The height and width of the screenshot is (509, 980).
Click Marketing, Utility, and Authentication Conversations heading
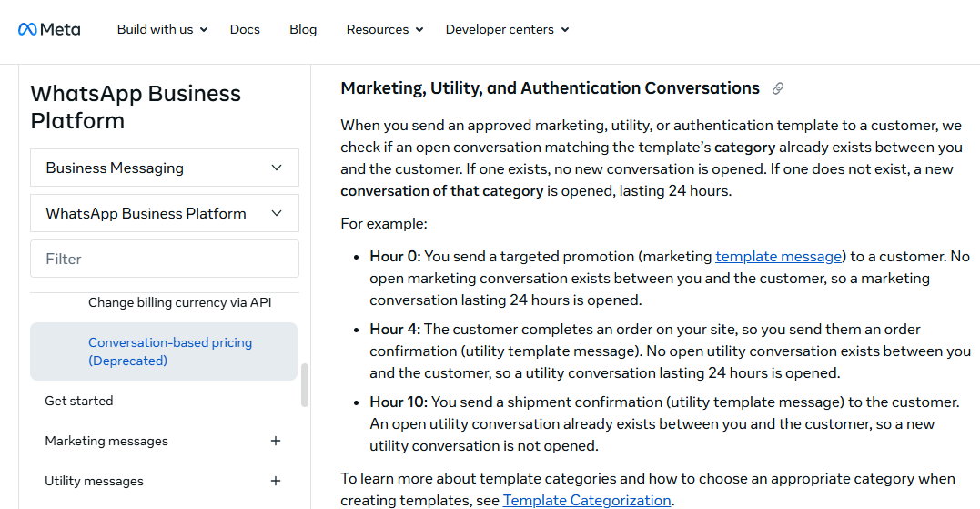(550, 88)
